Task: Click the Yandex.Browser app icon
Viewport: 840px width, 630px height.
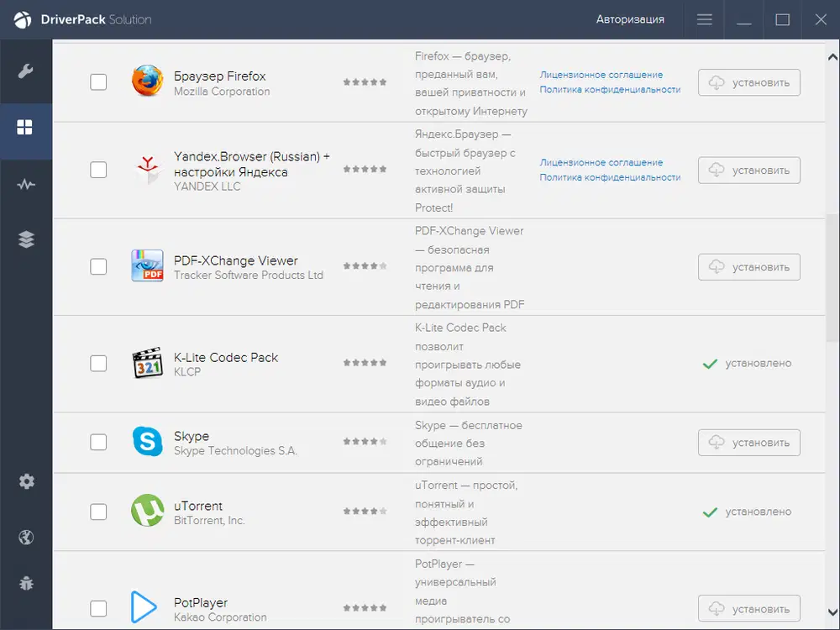Action: point(147,170)
